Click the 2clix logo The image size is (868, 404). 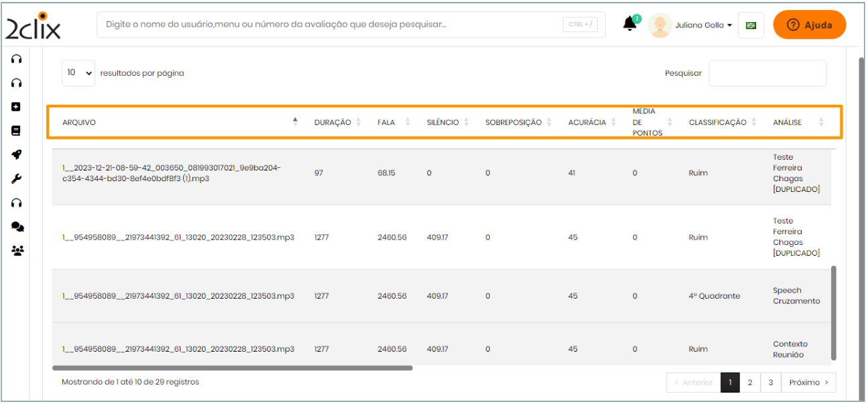point(34,26)
